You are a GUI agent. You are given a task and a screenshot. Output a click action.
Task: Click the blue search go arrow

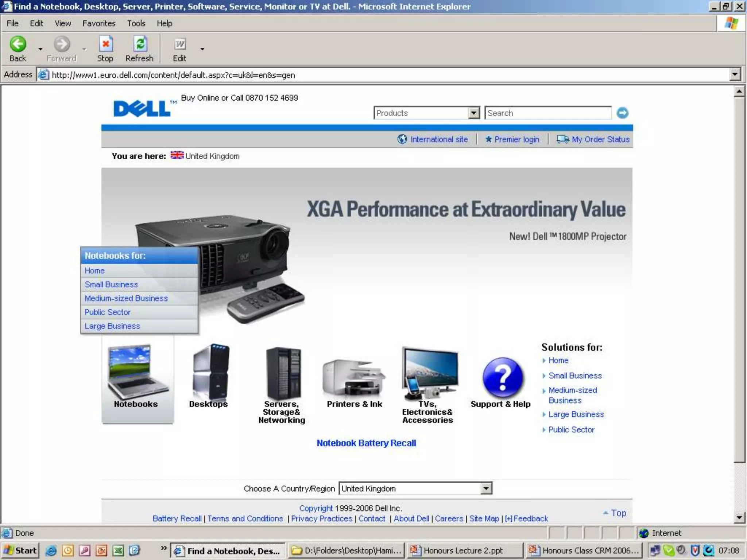pos(622,113)
